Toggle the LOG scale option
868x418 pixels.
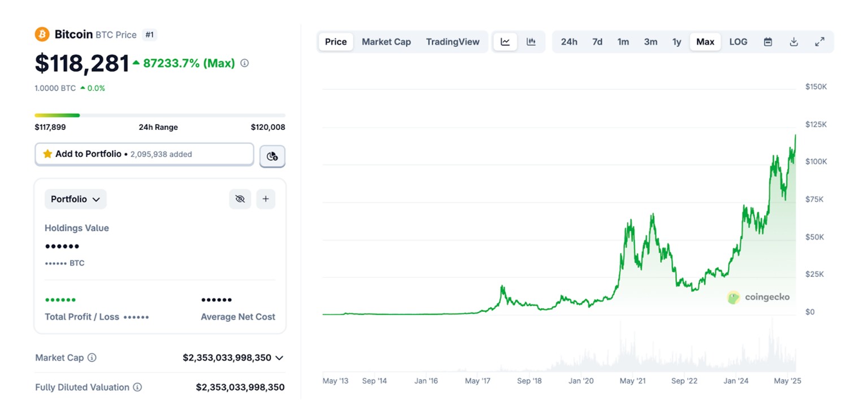coord(738,42)
